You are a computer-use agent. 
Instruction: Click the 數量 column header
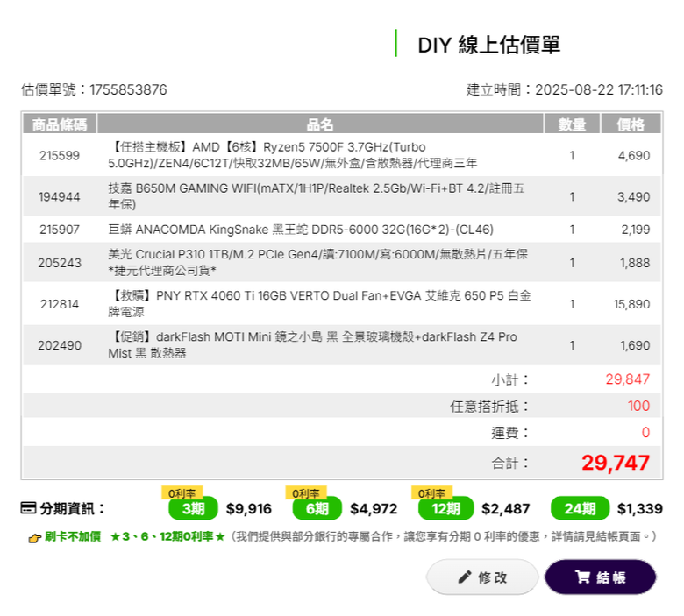(572, 124)
